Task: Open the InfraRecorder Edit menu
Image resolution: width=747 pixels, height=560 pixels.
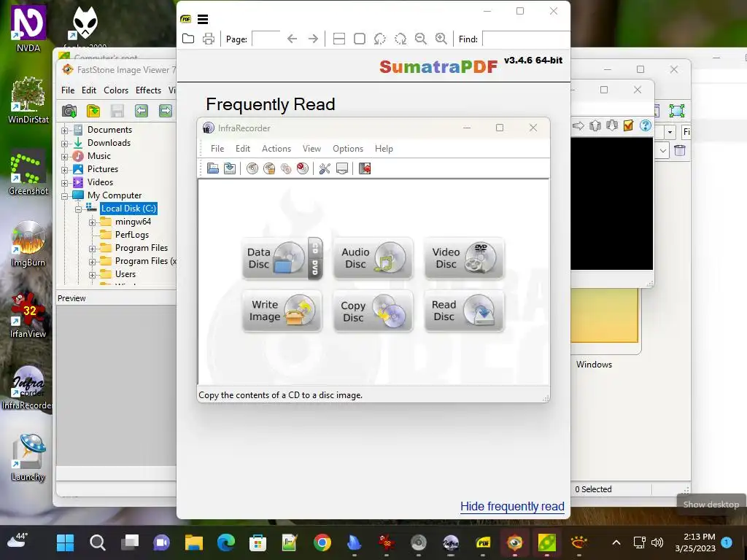Action: (x=242, y=149)
